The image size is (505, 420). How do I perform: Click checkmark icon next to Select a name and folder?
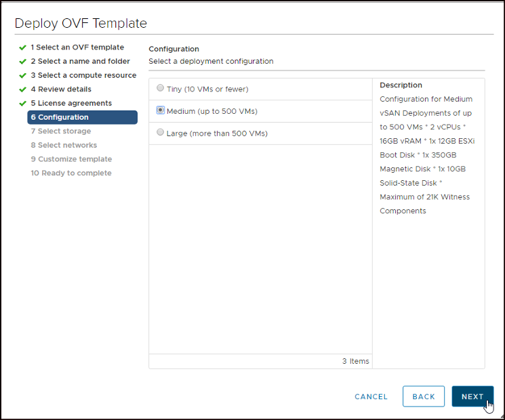click(22, 62)
